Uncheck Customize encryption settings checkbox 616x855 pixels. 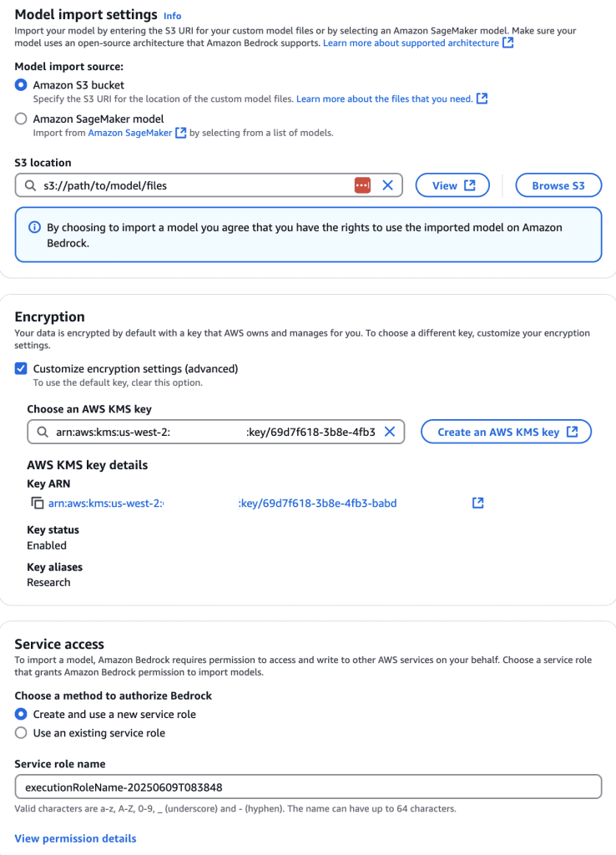tap(22, 368)
